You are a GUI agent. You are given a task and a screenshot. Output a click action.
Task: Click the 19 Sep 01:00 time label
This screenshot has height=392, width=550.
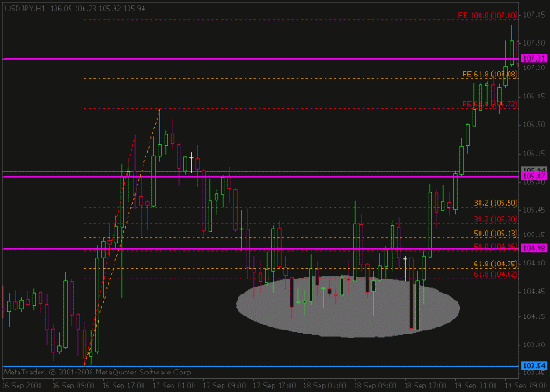click(476, 386)
